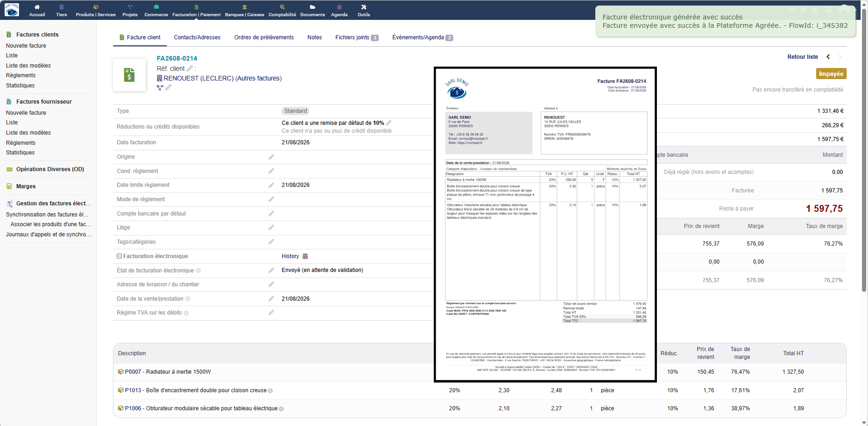Image resolution: width=868 pixels, height=426 pixels.
Task: Open the Notes tab
Action: pyautogui.click(x=315, y=37)
